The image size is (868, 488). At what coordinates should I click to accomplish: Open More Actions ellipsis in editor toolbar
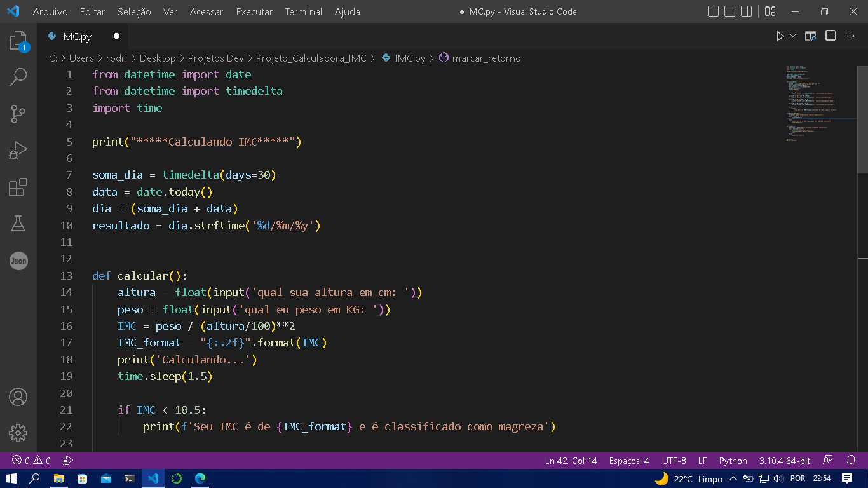coord(850,36)
